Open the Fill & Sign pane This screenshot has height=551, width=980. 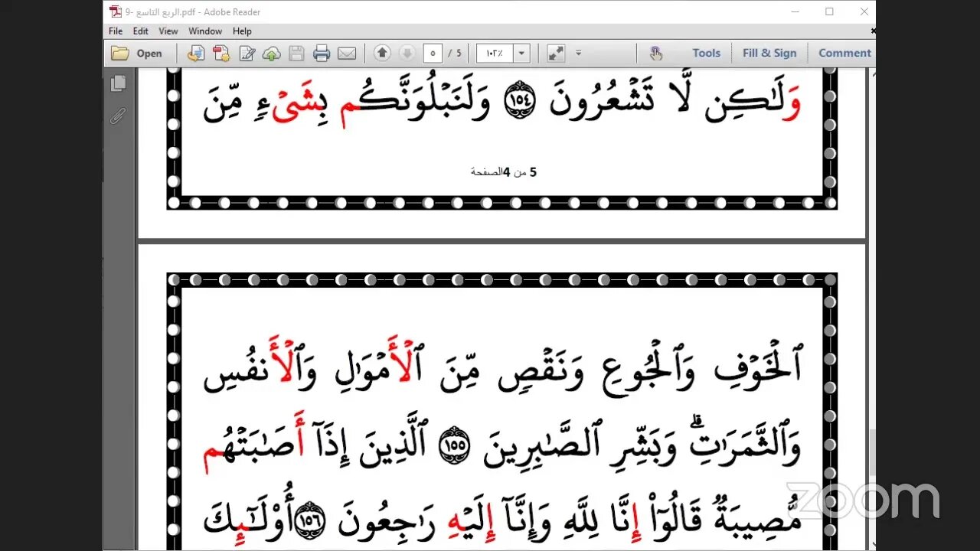(769, 53)
